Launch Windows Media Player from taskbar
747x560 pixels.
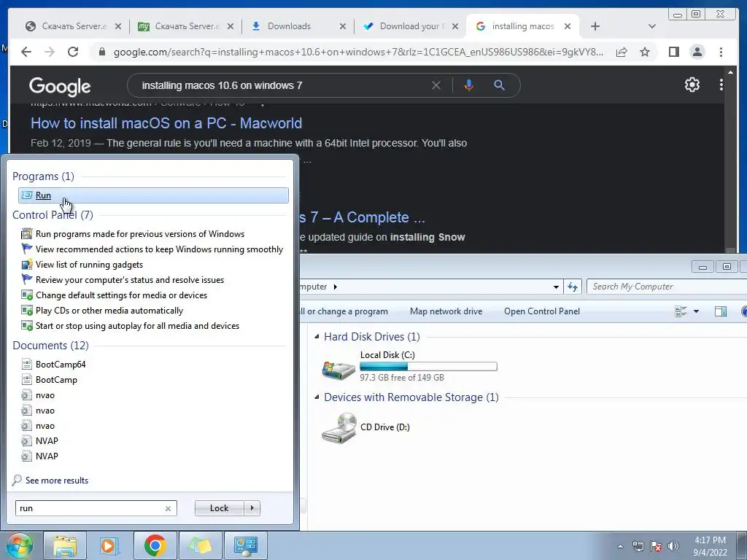tap(108, 545)
